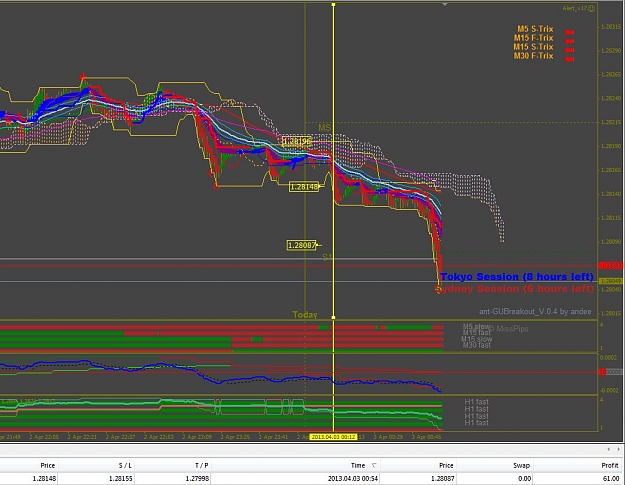Click the 'S1' pivot label on the chart
Screen dimensions: 625x485
coord(327,257)
